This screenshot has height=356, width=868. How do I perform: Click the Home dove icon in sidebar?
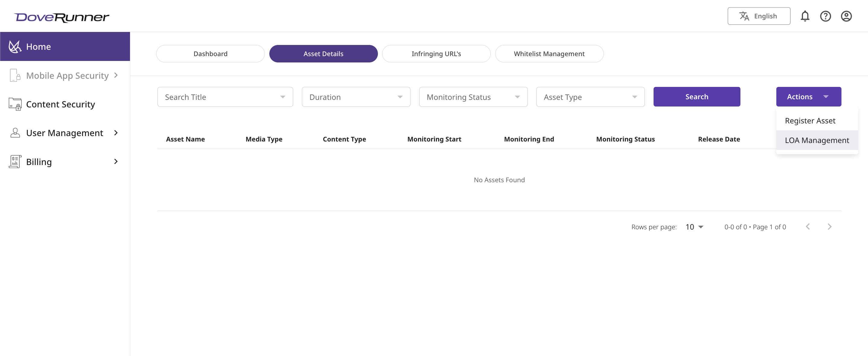15,46
